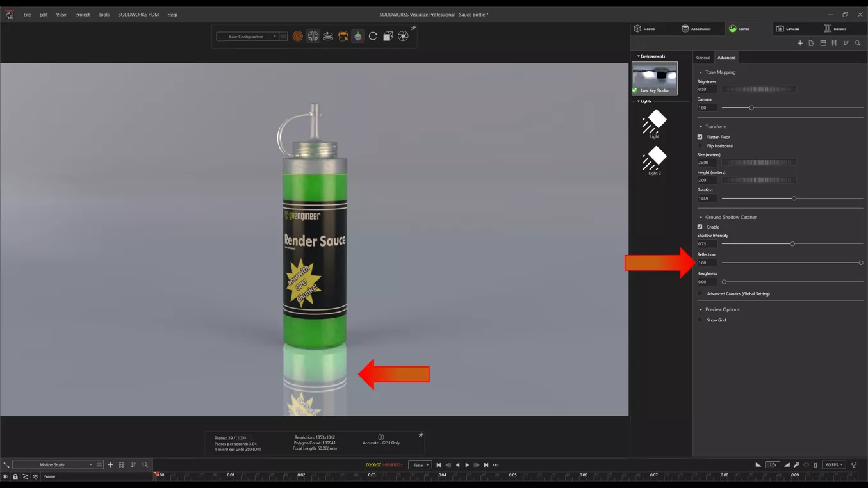868x488 pixels.
Task: Pin the render stats overlay
Action: pyautogui.click(x=421, y=435)
